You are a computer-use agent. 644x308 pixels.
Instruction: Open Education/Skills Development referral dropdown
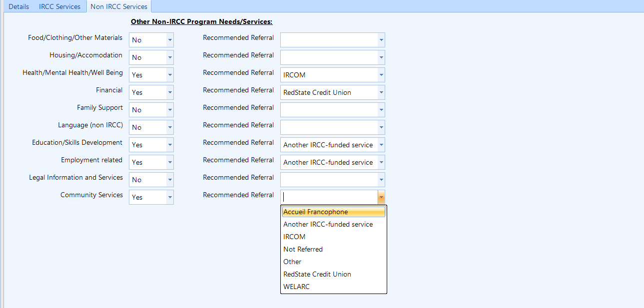click(381, 145)
